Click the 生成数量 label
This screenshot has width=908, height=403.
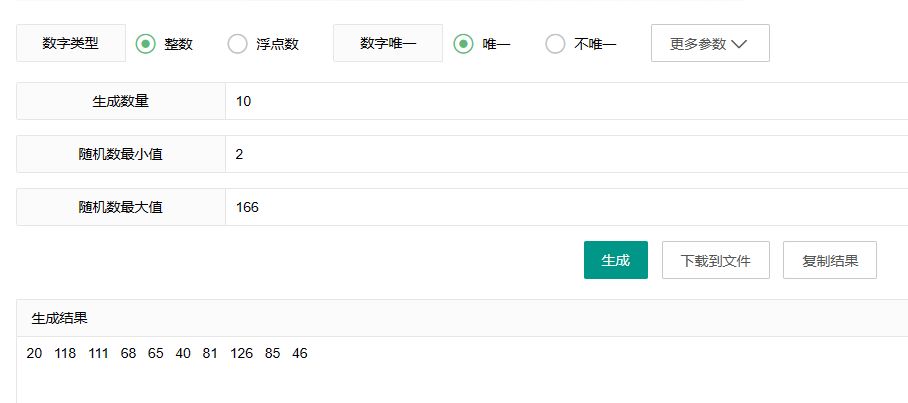(x=121, y=101)
